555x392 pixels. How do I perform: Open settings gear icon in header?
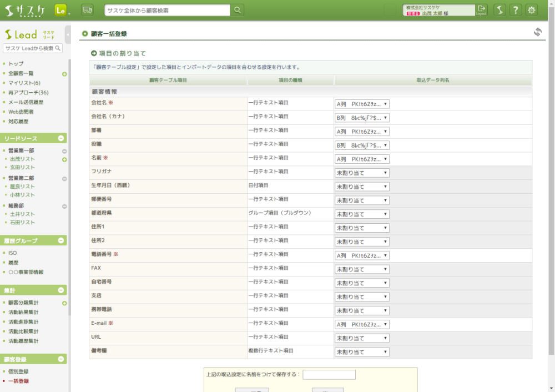click(x=532, y=10)
